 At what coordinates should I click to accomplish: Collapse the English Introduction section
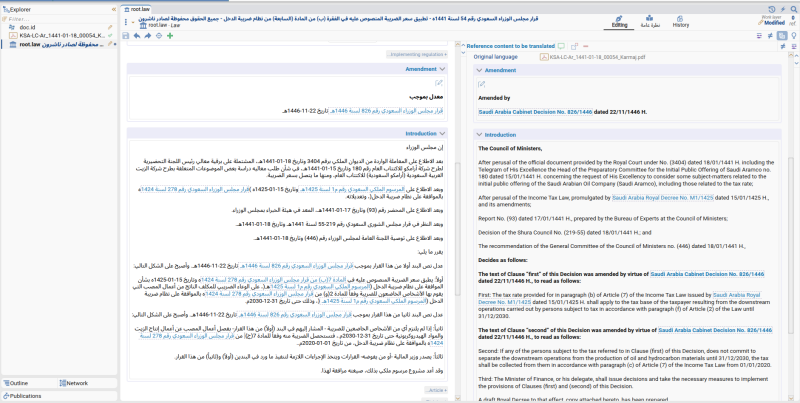tap(479, 135)
